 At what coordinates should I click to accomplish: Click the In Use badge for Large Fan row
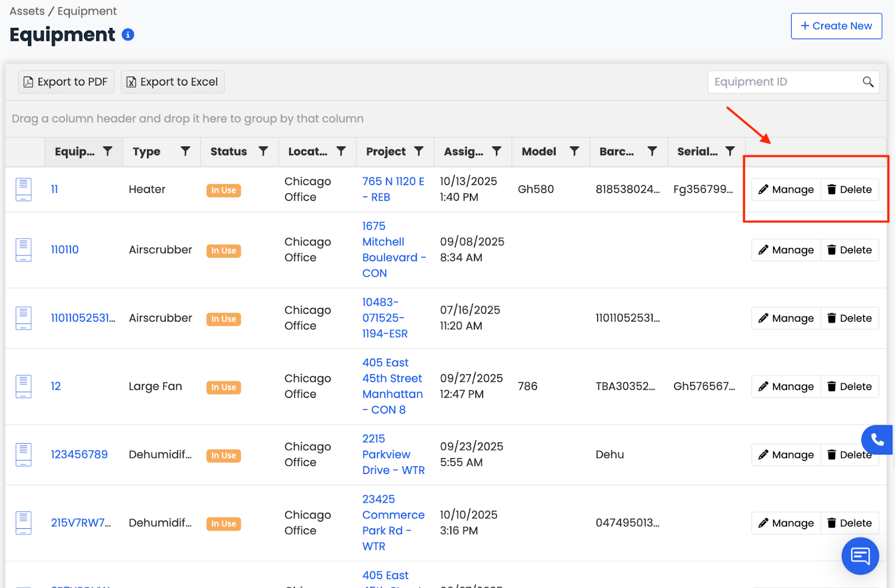(x=224, y=387)
